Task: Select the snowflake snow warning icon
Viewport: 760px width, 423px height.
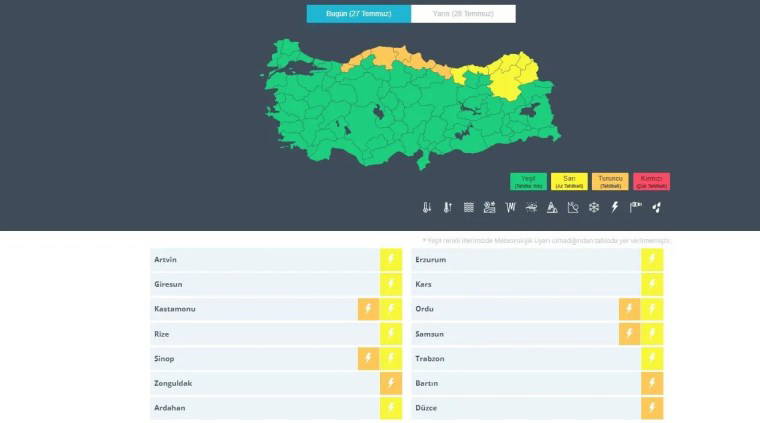Action: pyautogui.click(x=594, y=208)
